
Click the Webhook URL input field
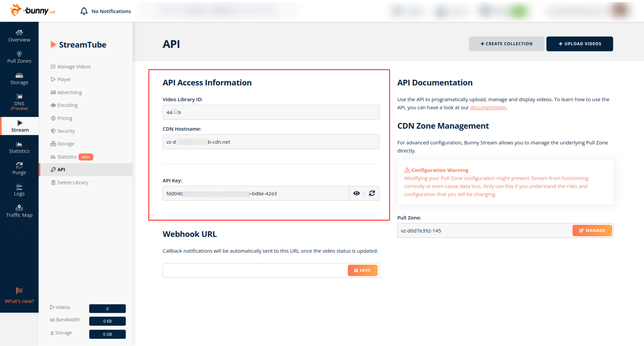tap(255, 271)
